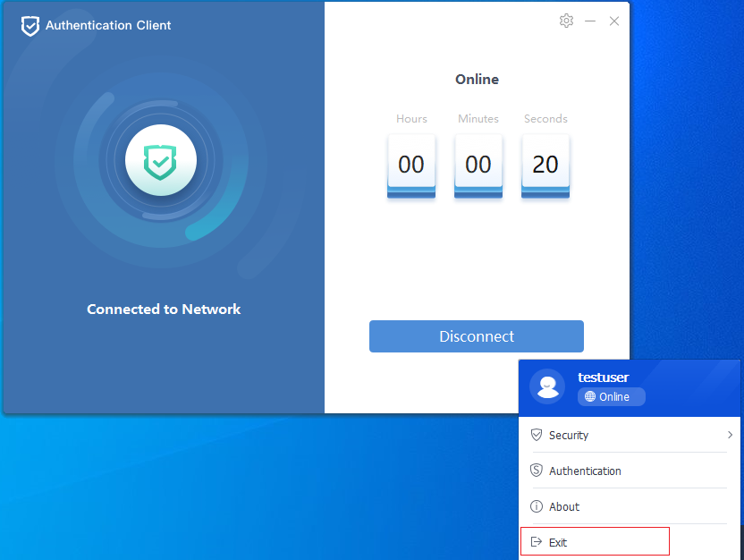Click the shield icon beside Security
Image resolution: width=744 pixels, height=560 pixels.
pos(537,435)
